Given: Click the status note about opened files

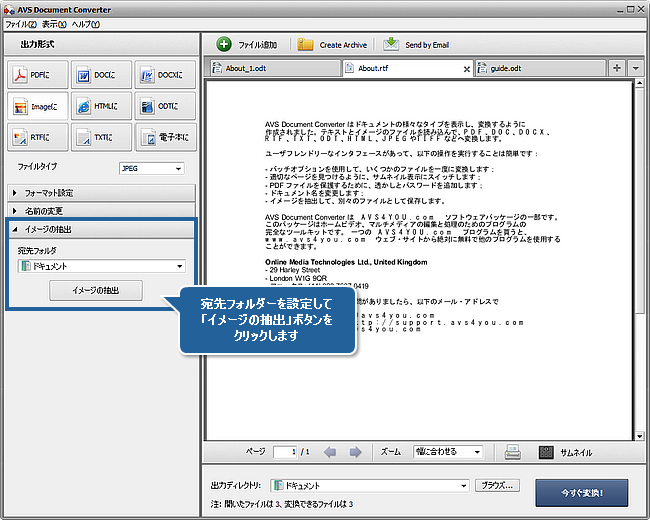Looking at the screenshot, I should [x=282, y=504].
